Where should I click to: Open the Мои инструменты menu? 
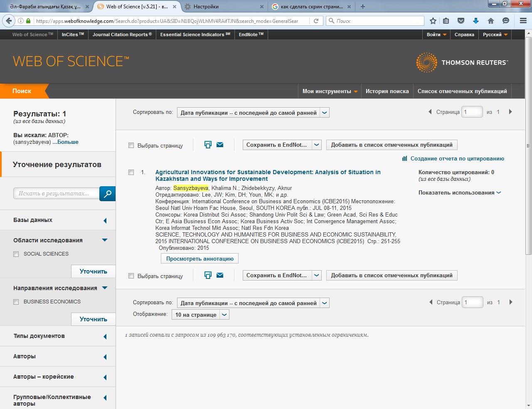(x=330, y=91)
